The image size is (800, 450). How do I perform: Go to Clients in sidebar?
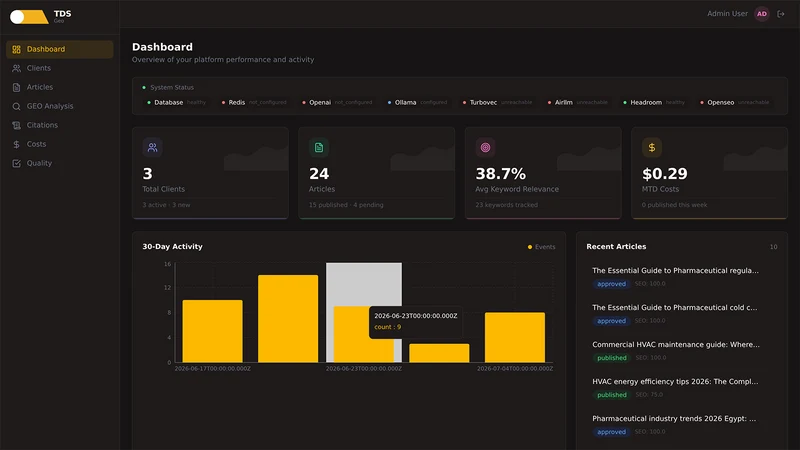click(x=60, y=68)
